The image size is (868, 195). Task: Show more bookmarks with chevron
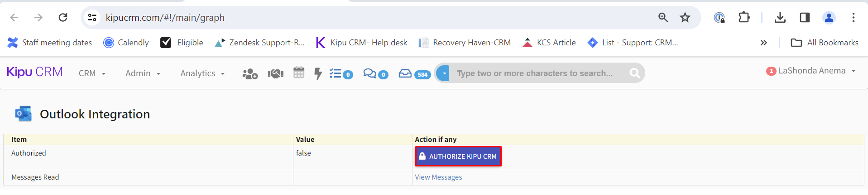click(x=763, y=43)
